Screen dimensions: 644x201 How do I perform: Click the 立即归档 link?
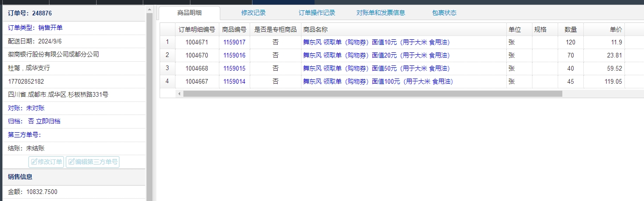(x=48, y=121)
